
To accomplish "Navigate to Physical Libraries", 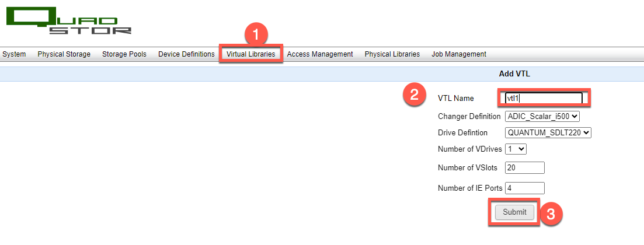I will click(392, 54).
